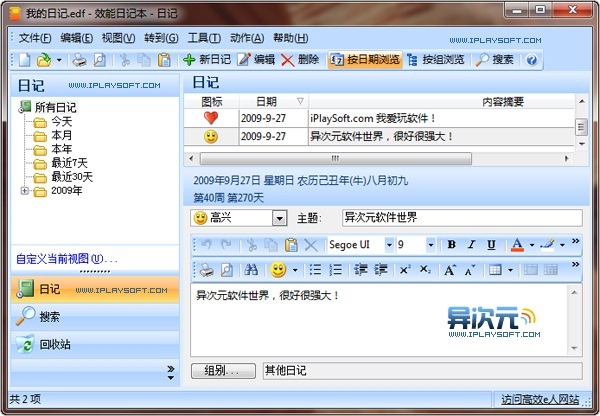The image size is (600, 416).
Task: Toggle bold formatting
Action: tap(452, 245)
